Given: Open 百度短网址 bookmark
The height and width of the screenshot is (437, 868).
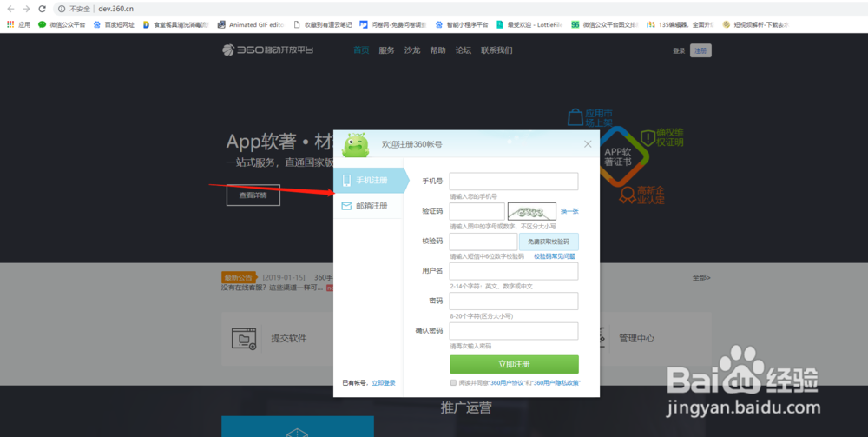Looking at the screenshot, I should pyautogui.click(x=114, y=24).
